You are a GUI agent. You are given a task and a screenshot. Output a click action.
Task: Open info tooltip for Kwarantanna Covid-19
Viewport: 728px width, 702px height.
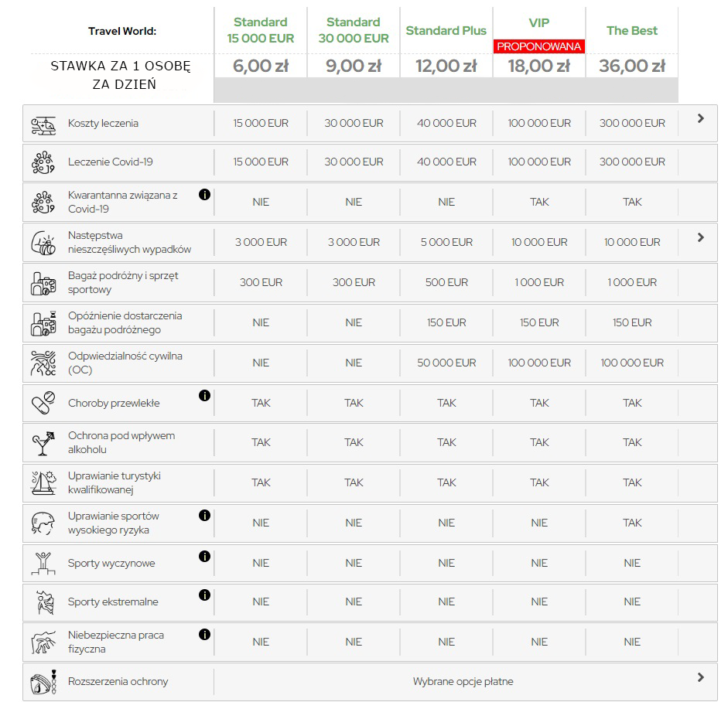pos(204,194)
